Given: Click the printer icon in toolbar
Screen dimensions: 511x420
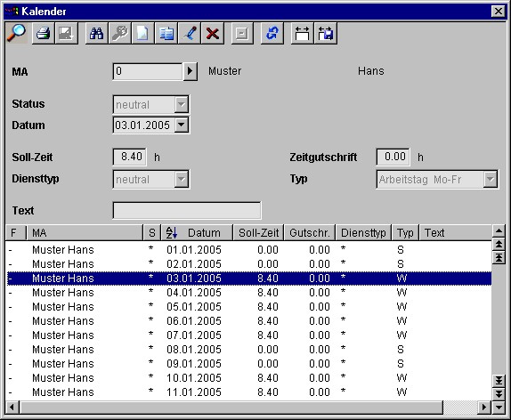Looking at the screenshot, I should tap(43, 33).
